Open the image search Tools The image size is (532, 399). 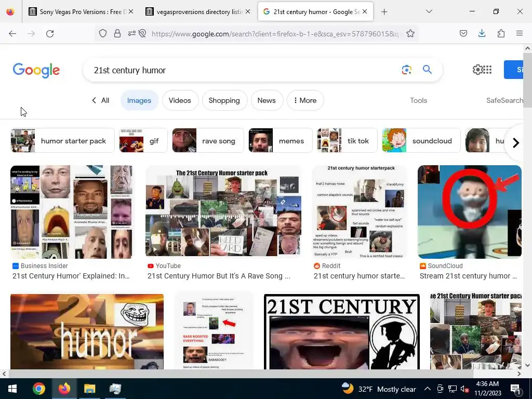[x=418, y=100]
